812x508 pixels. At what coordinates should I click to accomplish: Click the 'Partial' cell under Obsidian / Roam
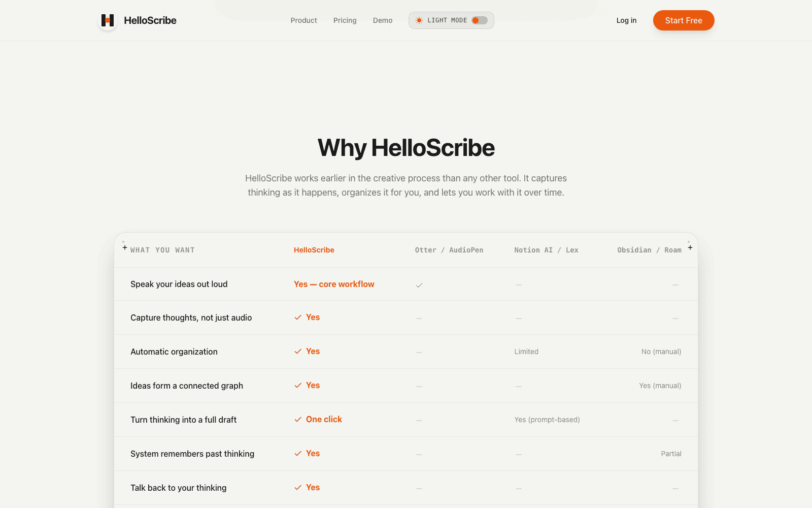671,454
